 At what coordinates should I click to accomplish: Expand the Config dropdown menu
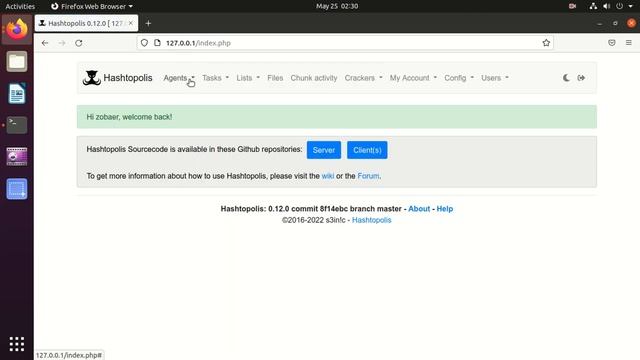coord(459,78)
